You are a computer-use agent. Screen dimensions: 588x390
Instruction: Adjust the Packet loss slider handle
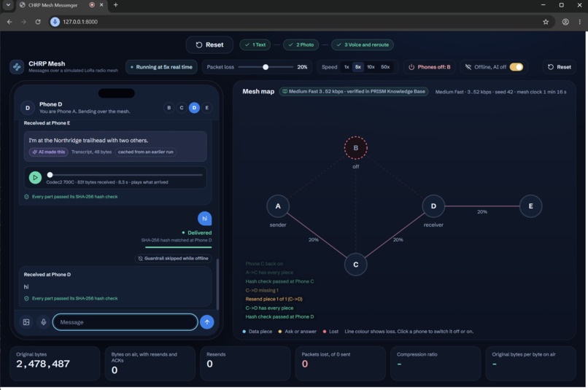point(266,67)
